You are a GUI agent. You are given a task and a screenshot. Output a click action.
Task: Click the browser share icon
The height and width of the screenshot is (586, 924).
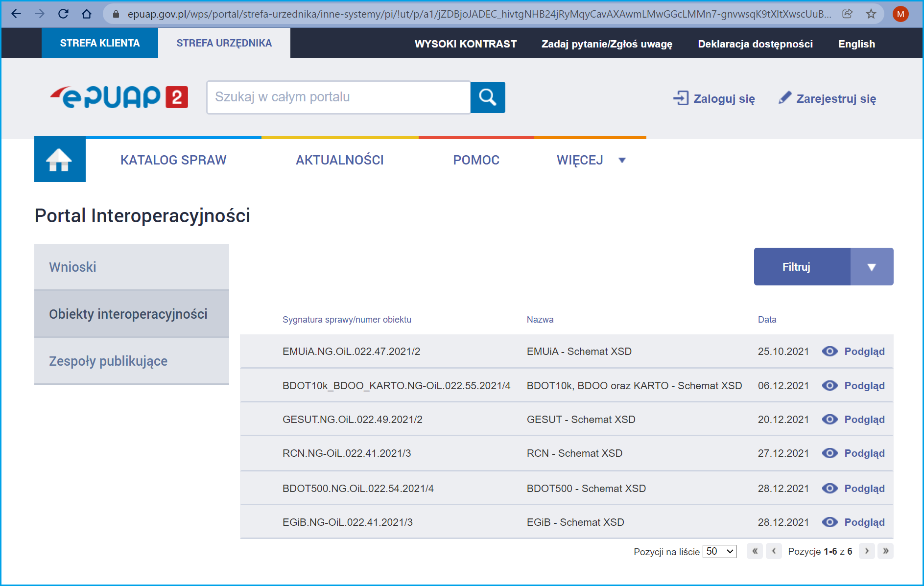(x=847, y=14)
